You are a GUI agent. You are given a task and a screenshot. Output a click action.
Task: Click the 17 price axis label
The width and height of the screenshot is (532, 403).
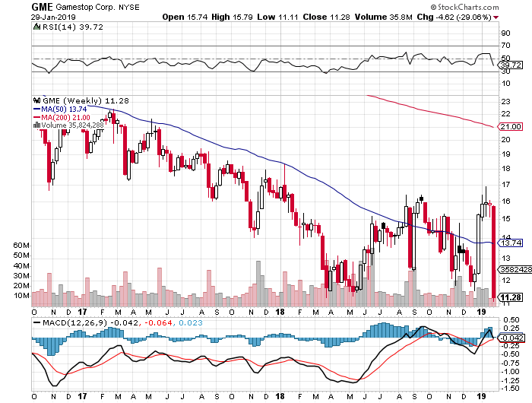pyautogui.click(x=505, y=184)
